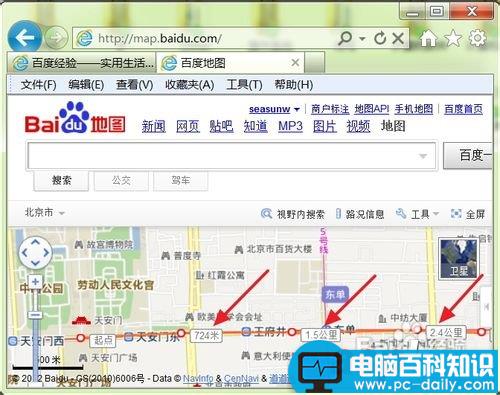This screenshot has width=500, height=395.
Task: Open the 图片 link
Action: click(x=325, y=126)
